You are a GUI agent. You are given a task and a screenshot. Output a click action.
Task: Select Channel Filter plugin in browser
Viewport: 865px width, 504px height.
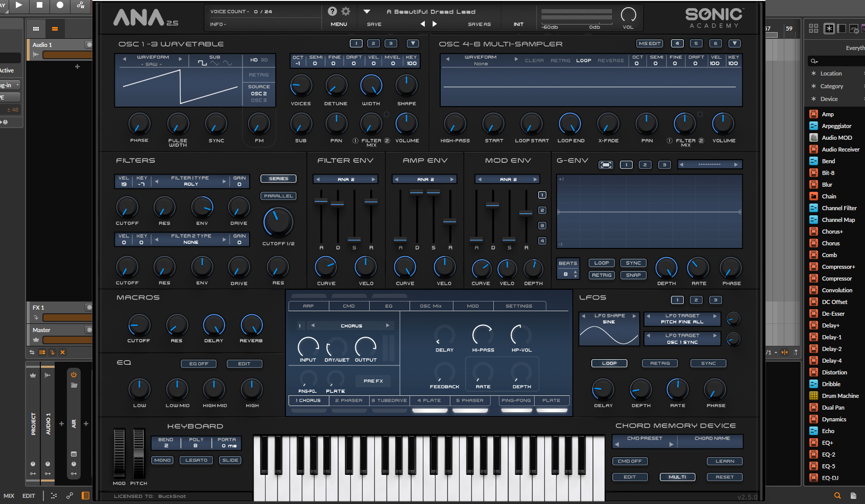(x=839, y=208)
